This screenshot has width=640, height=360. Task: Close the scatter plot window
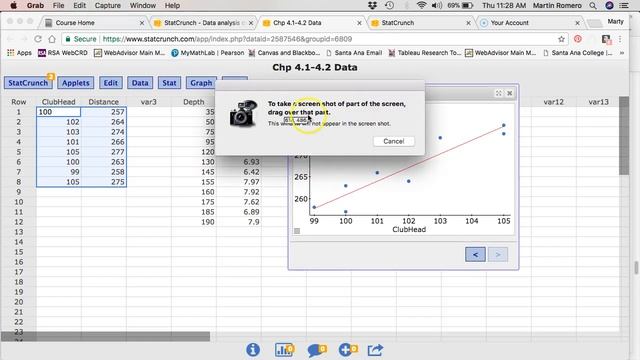(x=509, y=93)
